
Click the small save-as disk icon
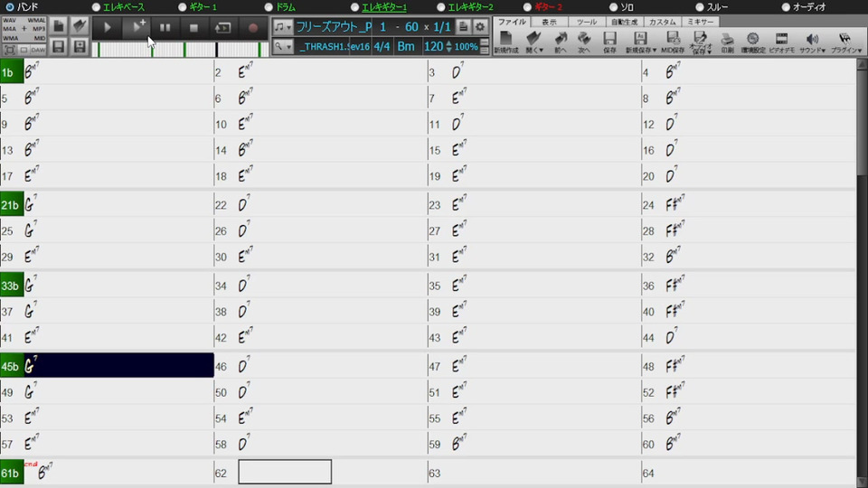pos(80,46)
